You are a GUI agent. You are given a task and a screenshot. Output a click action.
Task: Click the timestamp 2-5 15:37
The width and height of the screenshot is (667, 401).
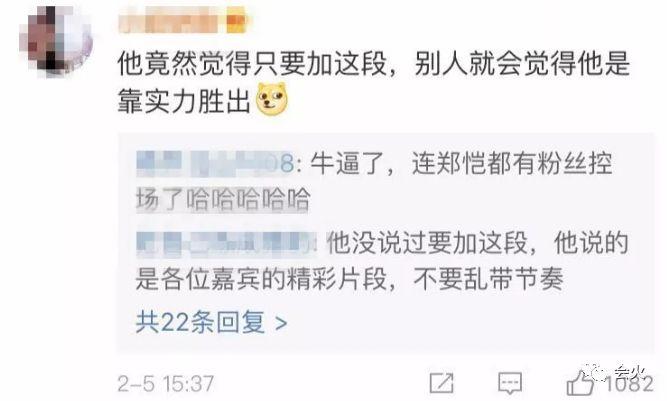(166, 384)
